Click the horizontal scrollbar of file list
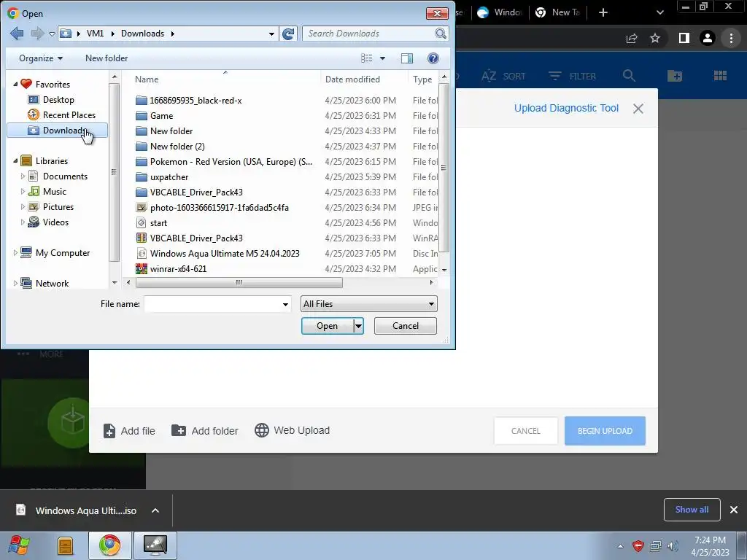747x560 pixels. click(x=239, y=282)
